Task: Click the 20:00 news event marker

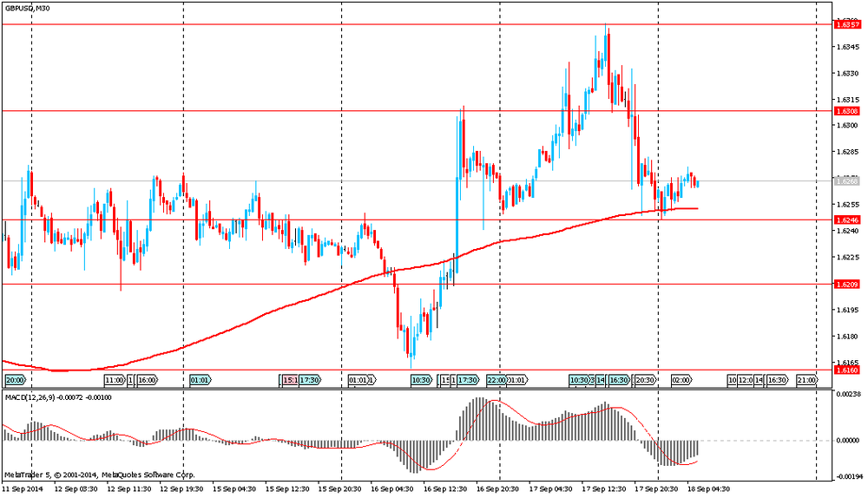Action: point(15,380)
